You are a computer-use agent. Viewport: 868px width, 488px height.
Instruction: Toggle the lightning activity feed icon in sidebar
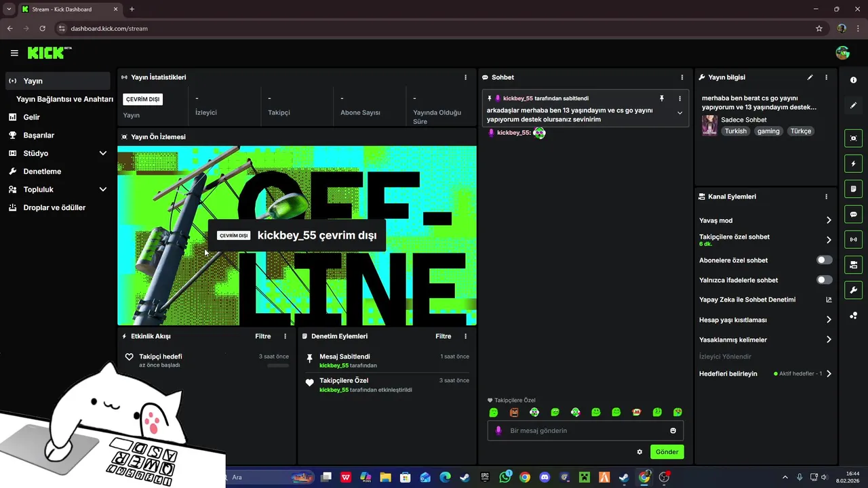(853, 163)
